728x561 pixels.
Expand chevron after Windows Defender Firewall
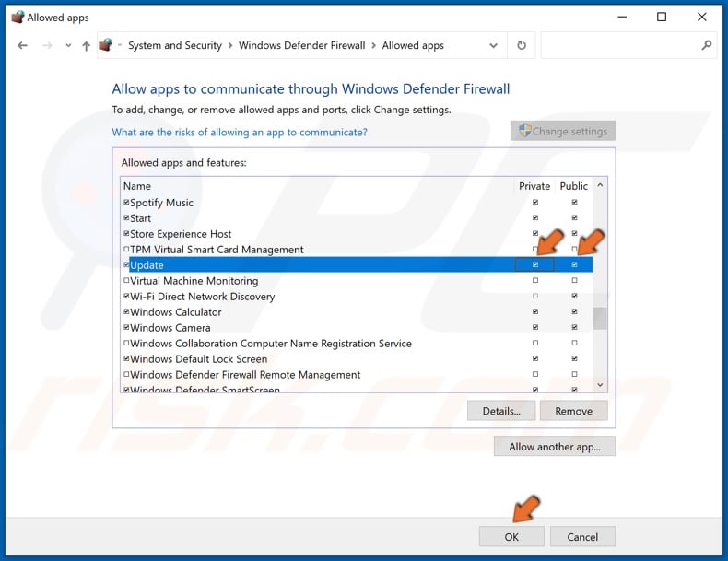click(x=374, y=45)
